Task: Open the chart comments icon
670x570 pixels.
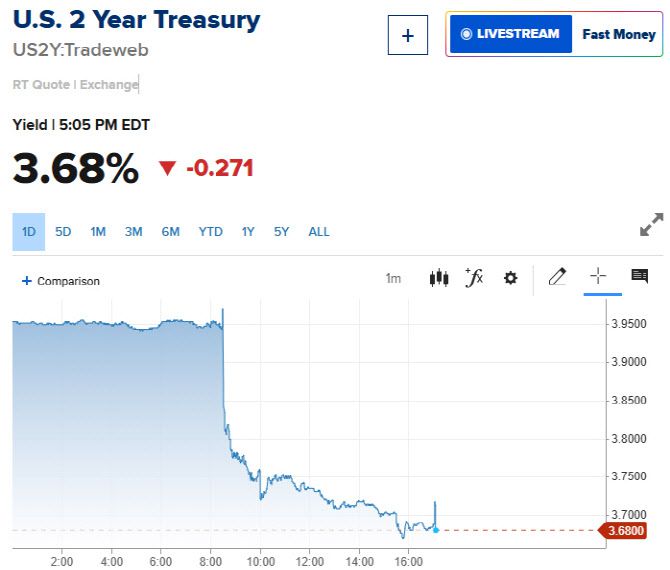Action: [639, 277]
